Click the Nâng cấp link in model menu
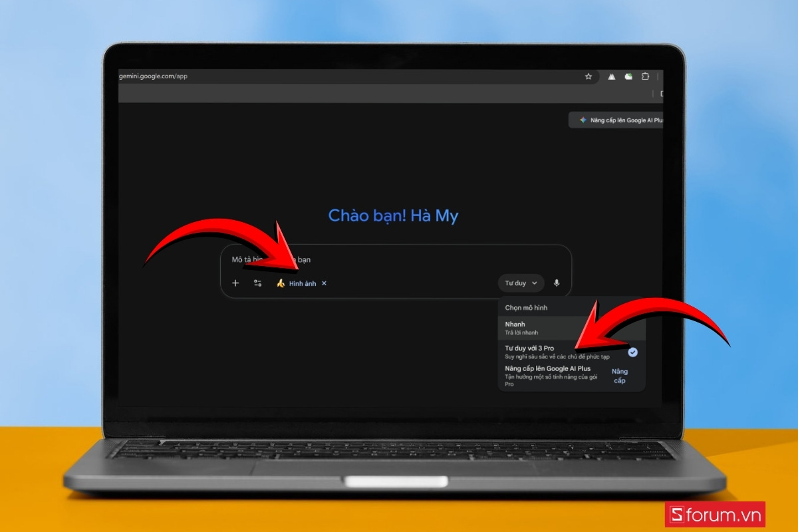This screenshot has height=532, width=798. tap(620, 376)
